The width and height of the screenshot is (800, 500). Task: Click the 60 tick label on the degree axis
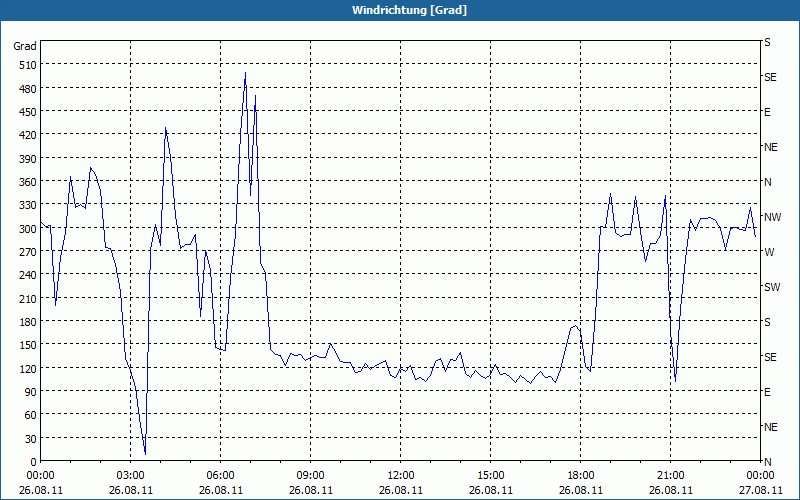pyautogui.click(x=31, y=415)
